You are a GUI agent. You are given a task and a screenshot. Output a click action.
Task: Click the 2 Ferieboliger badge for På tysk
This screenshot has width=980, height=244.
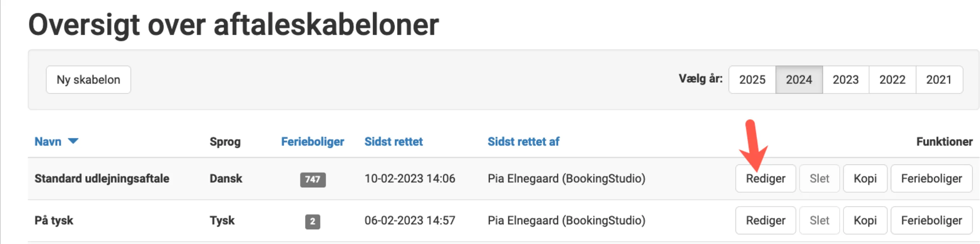[313, 221]
